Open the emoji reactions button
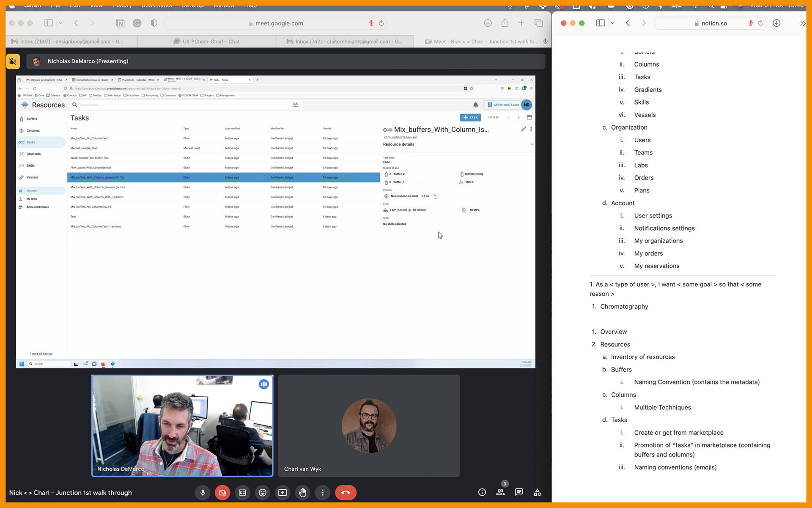The height and width of the screenshot is (508, 812). (x=263, y=492)
